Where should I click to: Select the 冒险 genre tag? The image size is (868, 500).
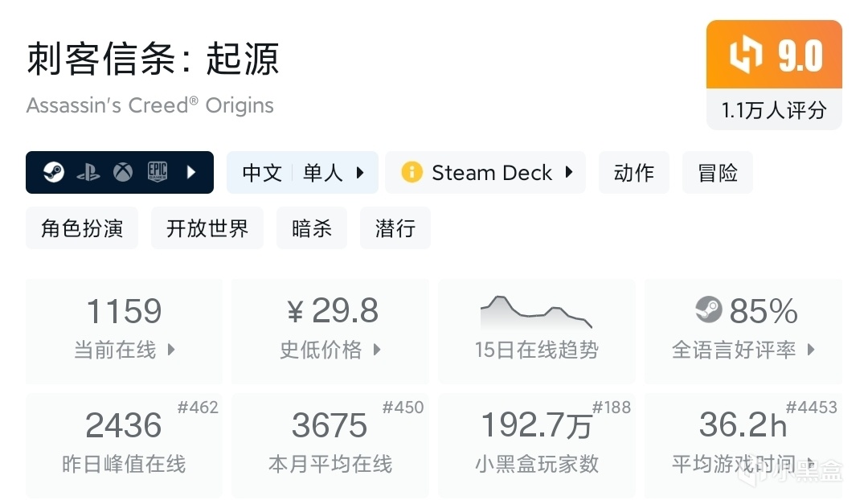pos(717,173)
